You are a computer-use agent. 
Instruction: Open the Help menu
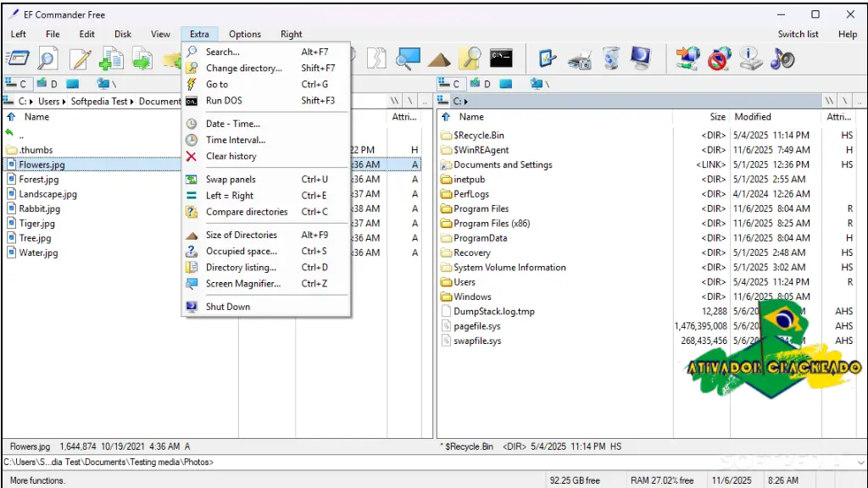click(x=847, y=34)
